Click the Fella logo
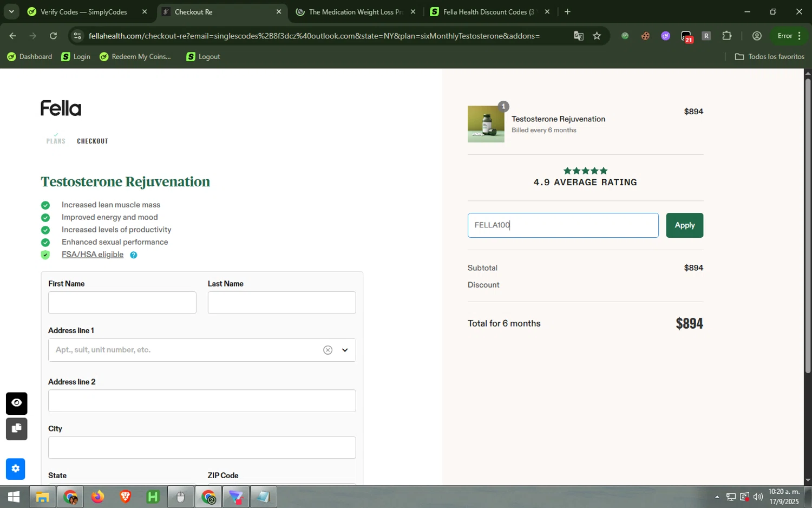Screen dimensions: 812x508 (x=61, y=108)
